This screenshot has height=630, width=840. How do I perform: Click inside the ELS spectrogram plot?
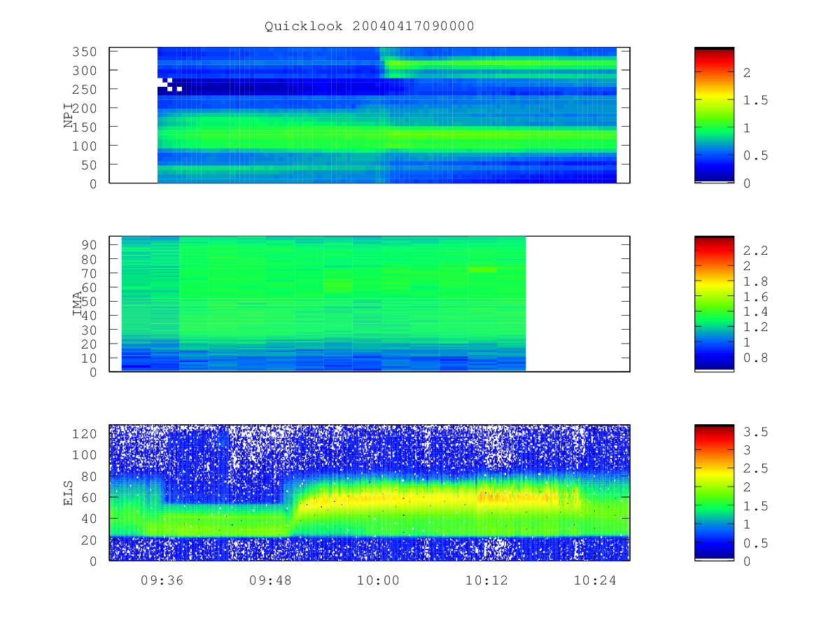(x=370, y=493)
